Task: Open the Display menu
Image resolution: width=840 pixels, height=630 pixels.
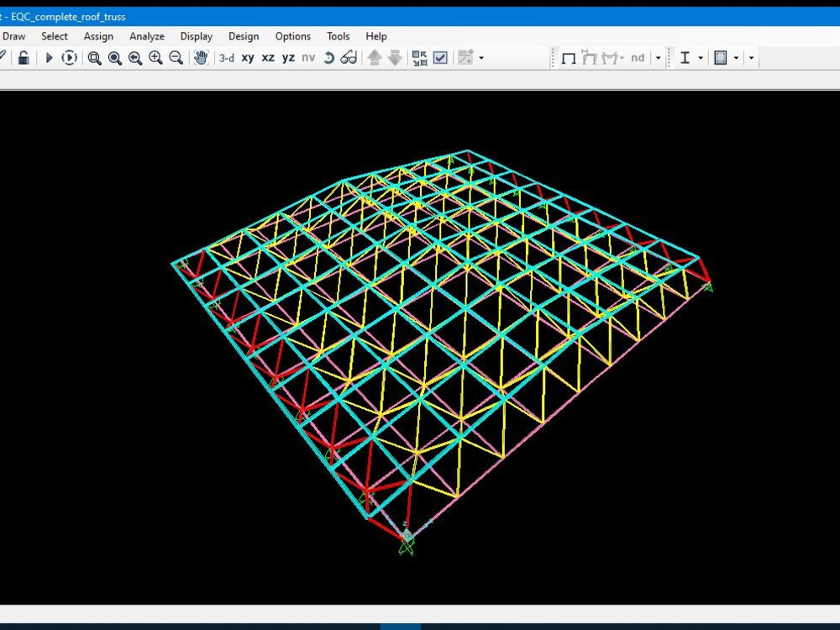Action: (x=196, y=36)
